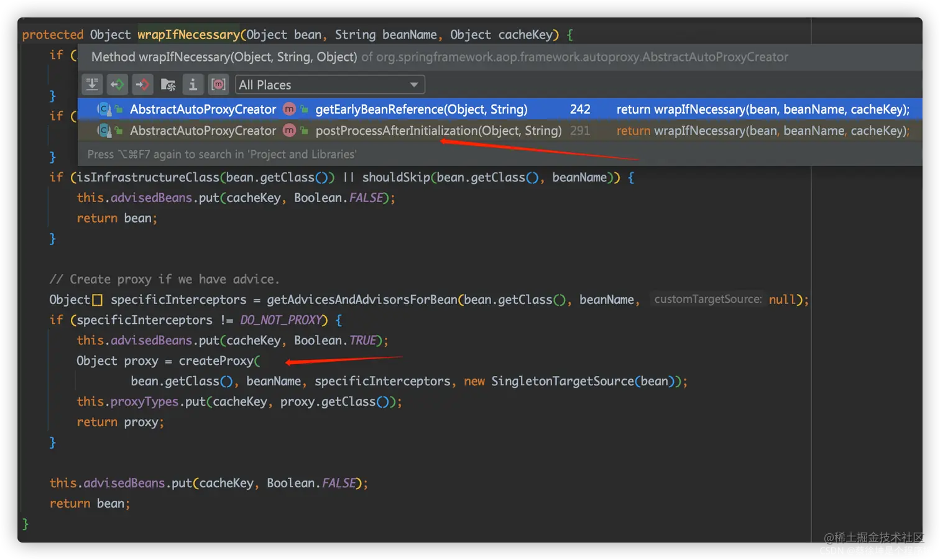Toggle the red write-access filter icon
The height and width of the screenshot is (560, 940).
click(x=142, y=85)
